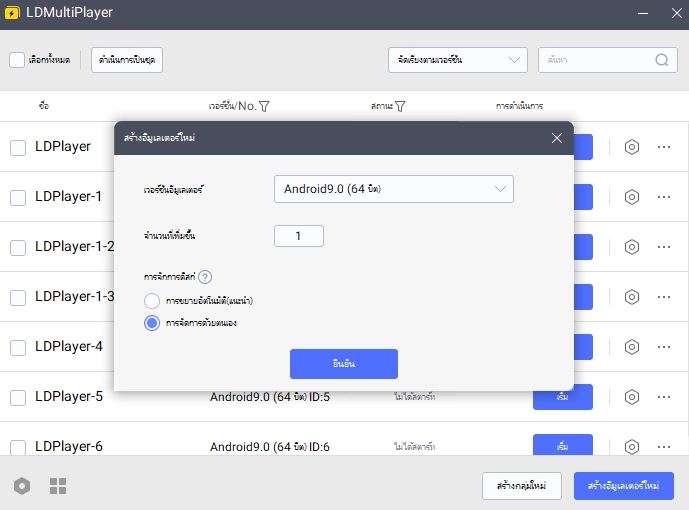Select automatic expansion (recommended) radio option

152,300
